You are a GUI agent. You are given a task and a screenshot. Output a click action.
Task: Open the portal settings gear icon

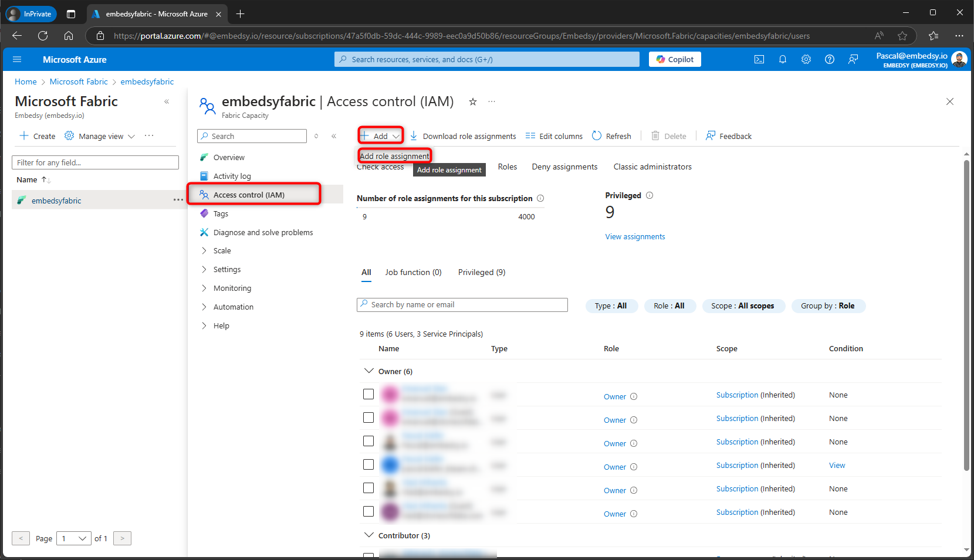[x=806, y=59]
